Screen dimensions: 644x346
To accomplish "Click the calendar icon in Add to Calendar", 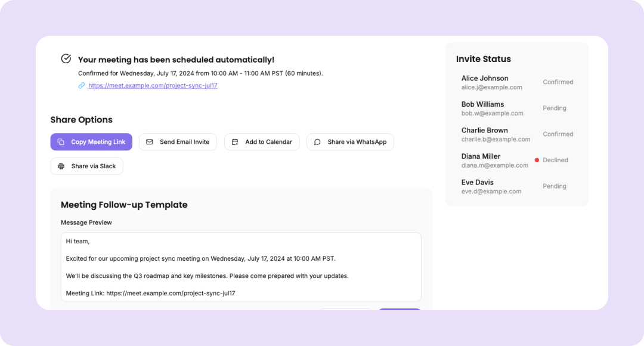I will (x=235, y=142).
